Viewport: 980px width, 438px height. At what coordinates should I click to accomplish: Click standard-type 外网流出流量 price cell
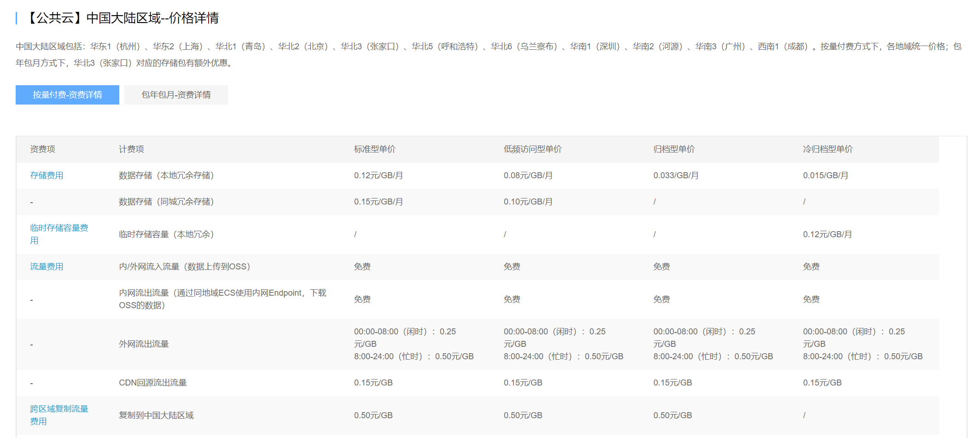(414, 344)
